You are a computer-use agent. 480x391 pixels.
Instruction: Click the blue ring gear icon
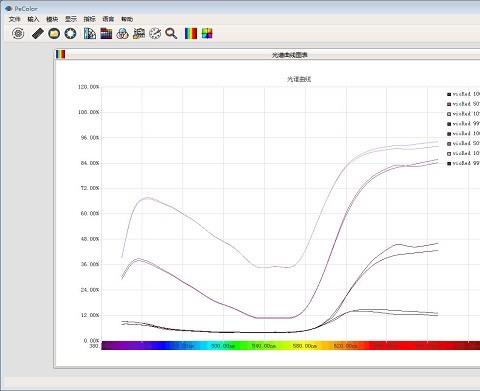tap(70, 33)
